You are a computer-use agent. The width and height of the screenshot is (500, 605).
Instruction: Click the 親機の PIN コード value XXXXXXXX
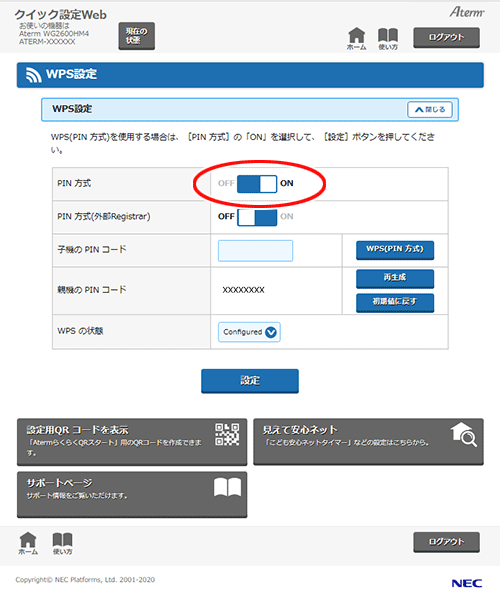(x=243, y=290)
